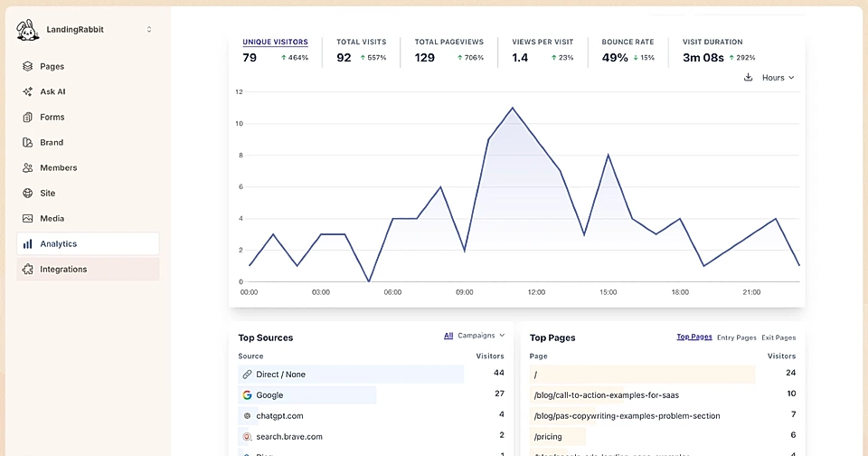868x456 pixels.
Task: Click the Pages layers icon
Action: click(28, 66)
